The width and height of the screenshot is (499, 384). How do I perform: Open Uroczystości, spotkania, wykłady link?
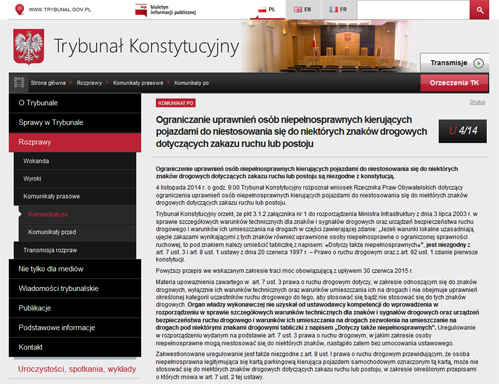coord(77,369)
